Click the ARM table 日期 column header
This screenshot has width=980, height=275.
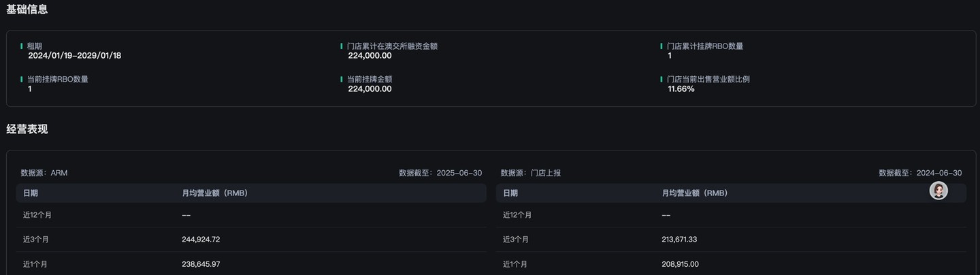pyautogui.click(x=31, y=193)
